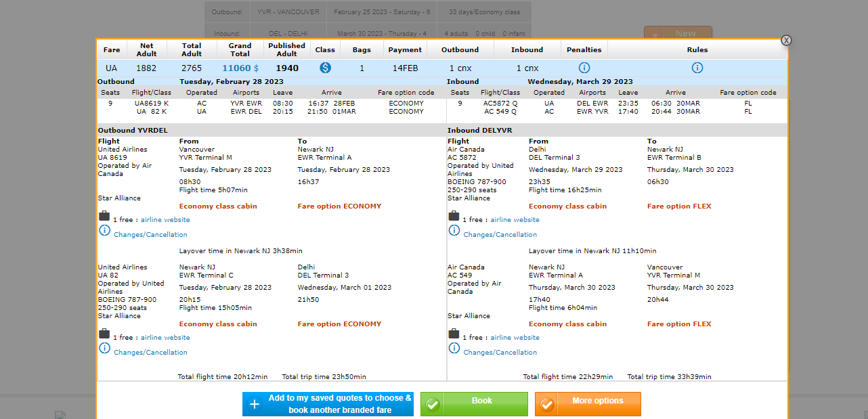Image resolution: width=868 pixels, height=419 pixels.
Task: Open airline website link for AC 5872 baggage
Action: (x=515, y=220)
